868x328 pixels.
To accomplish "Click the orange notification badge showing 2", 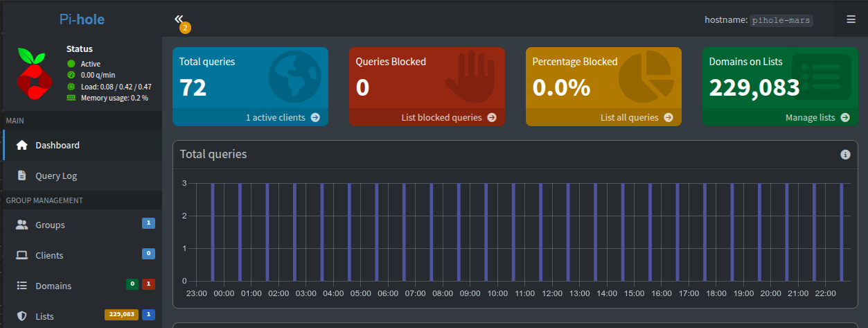I will (x=185, y=28).
